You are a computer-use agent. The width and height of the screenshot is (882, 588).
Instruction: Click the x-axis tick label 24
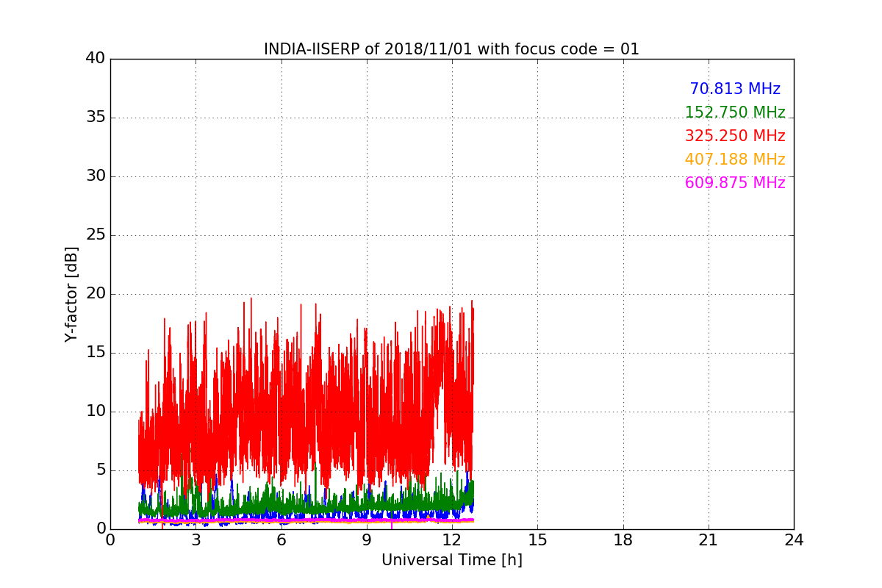794,539
